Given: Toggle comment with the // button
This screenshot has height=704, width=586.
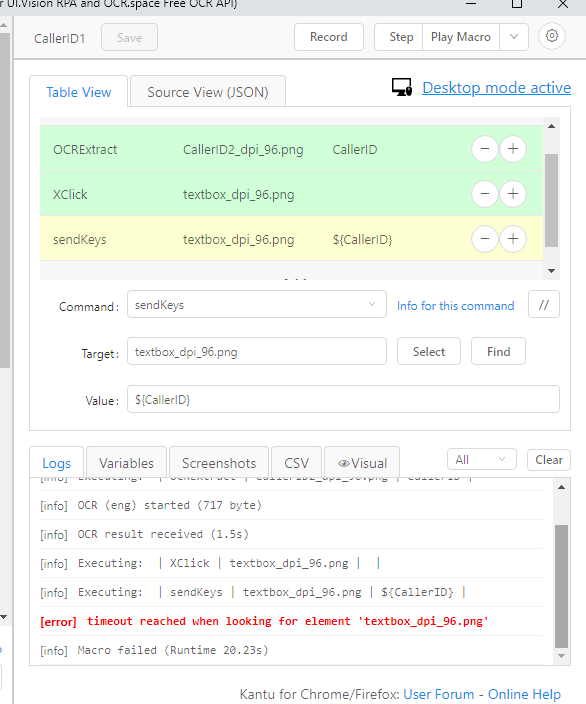Looking at the screenshot, I should [x=544, y=305].
